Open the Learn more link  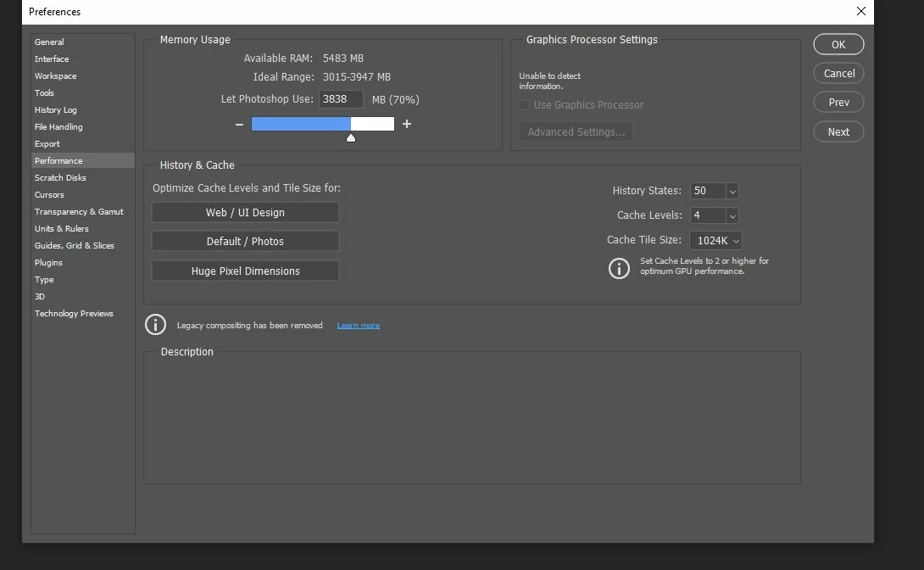(x=359, y=326)
